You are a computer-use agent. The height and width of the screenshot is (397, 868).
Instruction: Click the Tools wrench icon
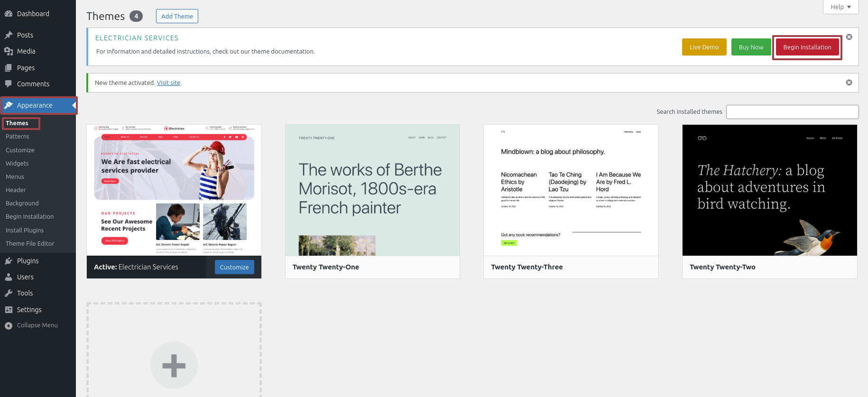[9, 293]
